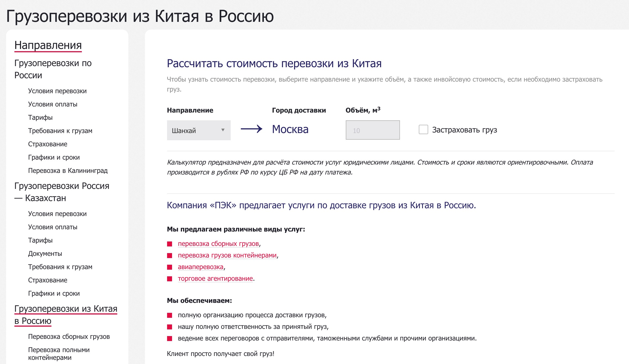The height and width of the screenshot is (364, 629).
Task: Click the Город доставки label
Action: coord(299,110)
